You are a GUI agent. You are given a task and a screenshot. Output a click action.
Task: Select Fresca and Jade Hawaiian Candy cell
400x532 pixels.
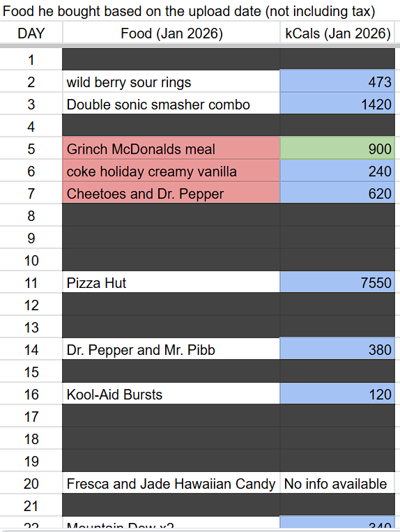pyautogui.click(x=171, y=483)
